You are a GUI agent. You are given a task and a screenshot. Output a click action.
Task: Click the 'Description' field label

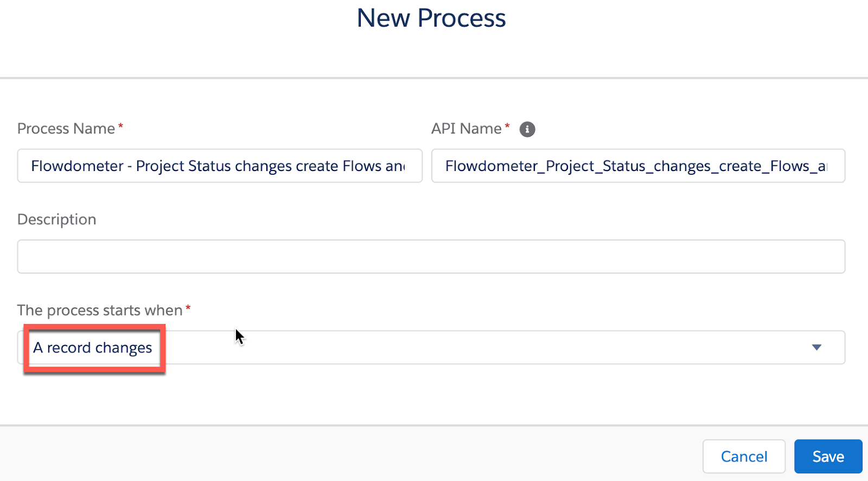tap(57, 219)
